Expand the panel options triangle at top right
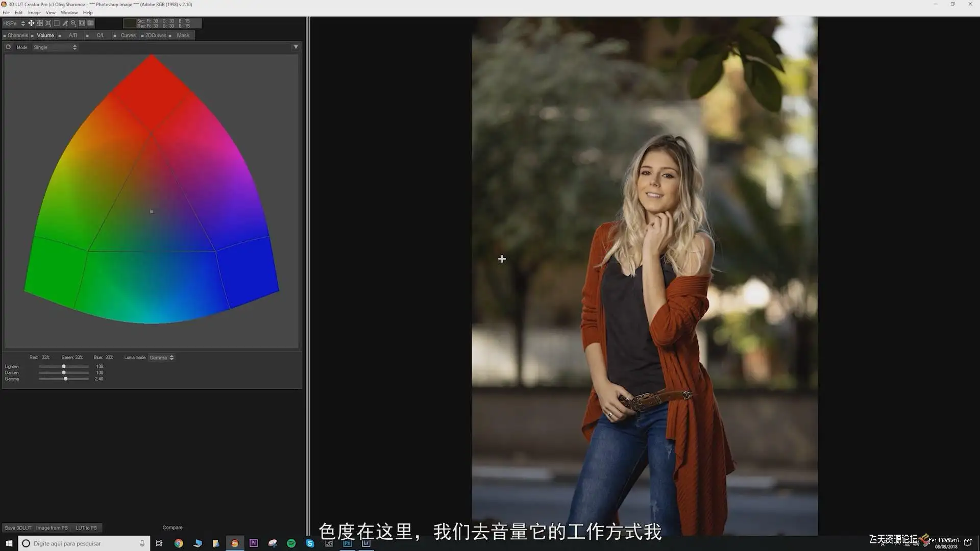 296,47
